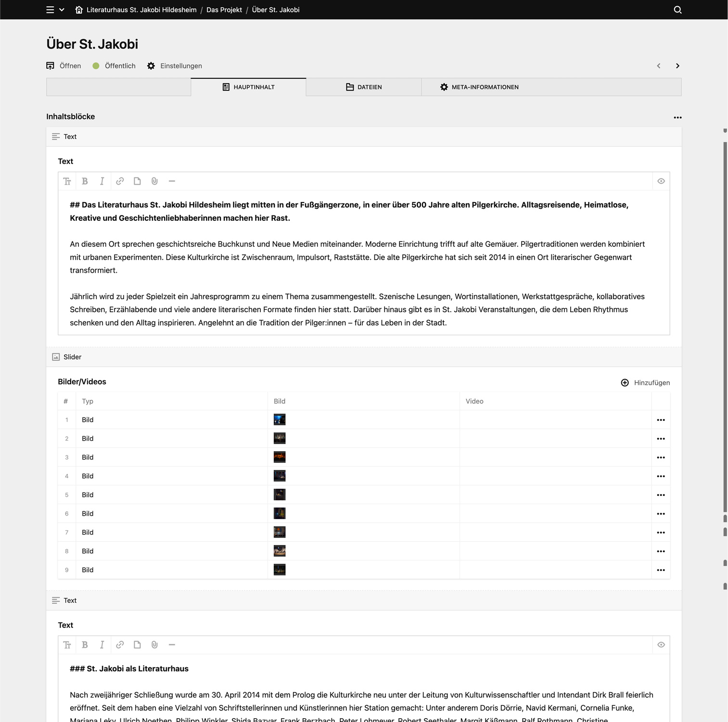Open the page preview via Öffnen

[x=64, y=66]
